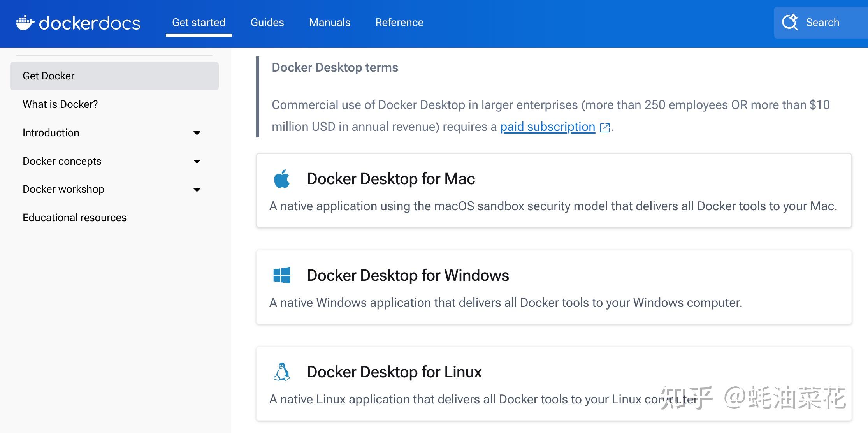Expand the Docker concepts section arrow
The height and width of the screenshot is (433, 868).
(x=197, y=161)
